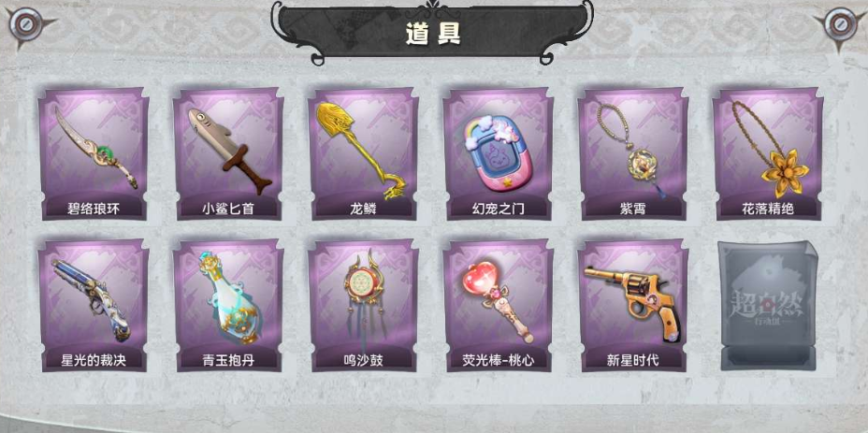Choose the 新星时代 golden revolver item

point(632,305)
